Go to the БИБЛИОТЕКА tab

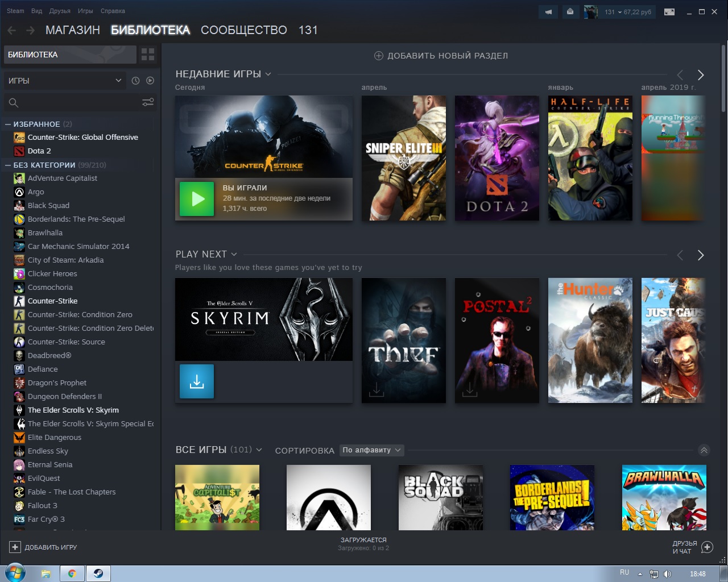pyautogui.click(x=151, y=30)
